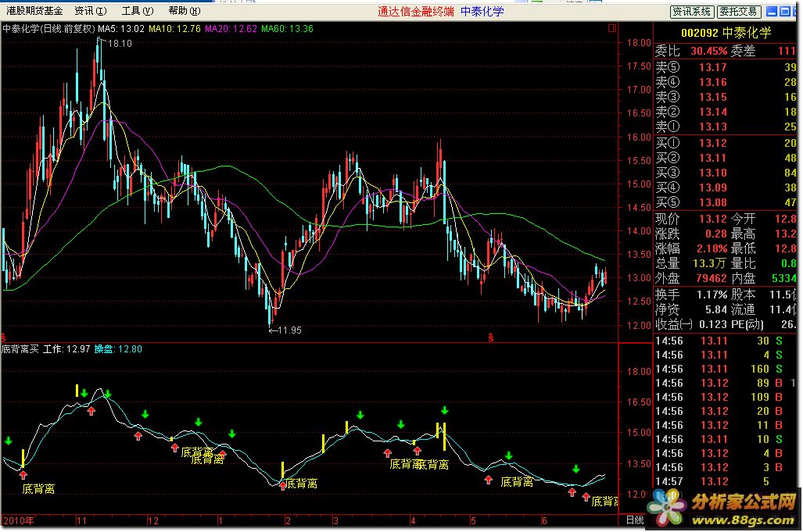Open the 工具(V) menu
Viewport: 803px width, 532px height.
(138, 11)
